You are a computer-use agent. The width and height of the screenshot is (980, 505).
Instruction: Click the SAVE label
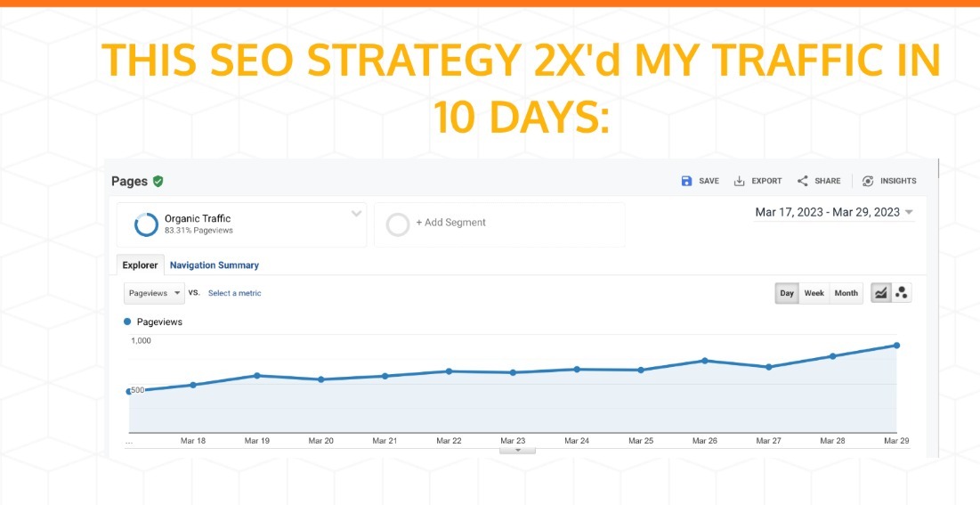pos(709,181)
